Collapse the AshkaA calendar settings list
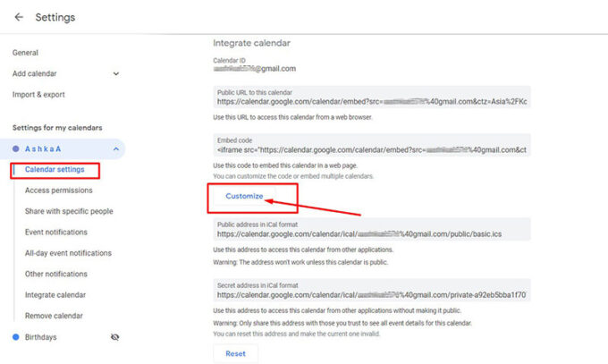608x364 pixels. 115,148
